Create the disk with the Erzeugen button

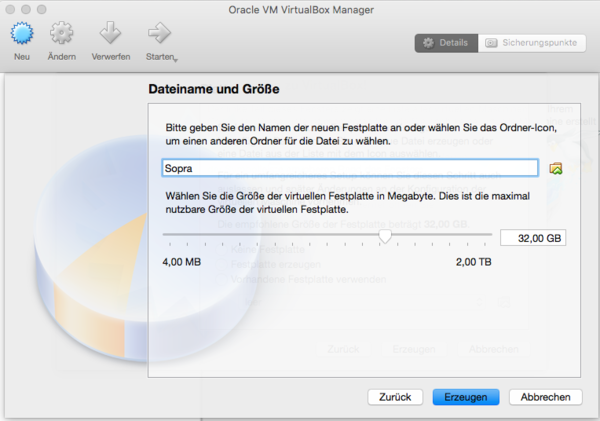pyautogui.click(x=465, y=397)
